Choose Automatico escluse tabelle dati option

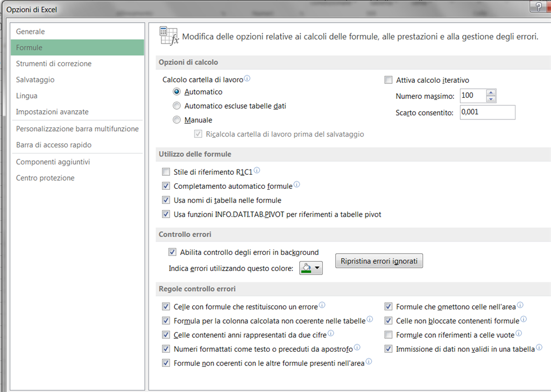[x=176, y=106]
